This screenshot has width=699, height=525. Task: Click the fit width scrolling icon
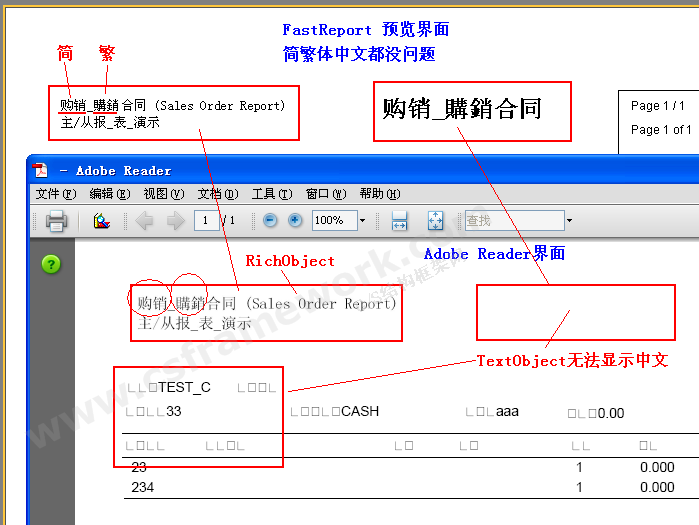(x=399, y=221)
